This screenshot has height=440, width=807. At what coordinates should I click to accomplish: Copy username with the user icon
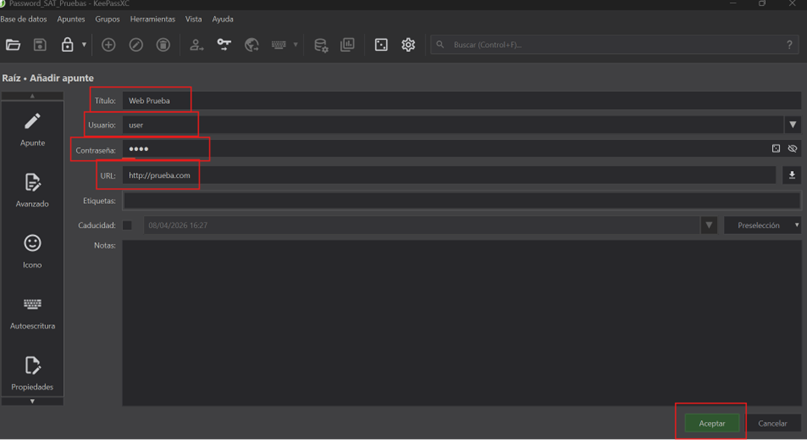coord(196,45)
